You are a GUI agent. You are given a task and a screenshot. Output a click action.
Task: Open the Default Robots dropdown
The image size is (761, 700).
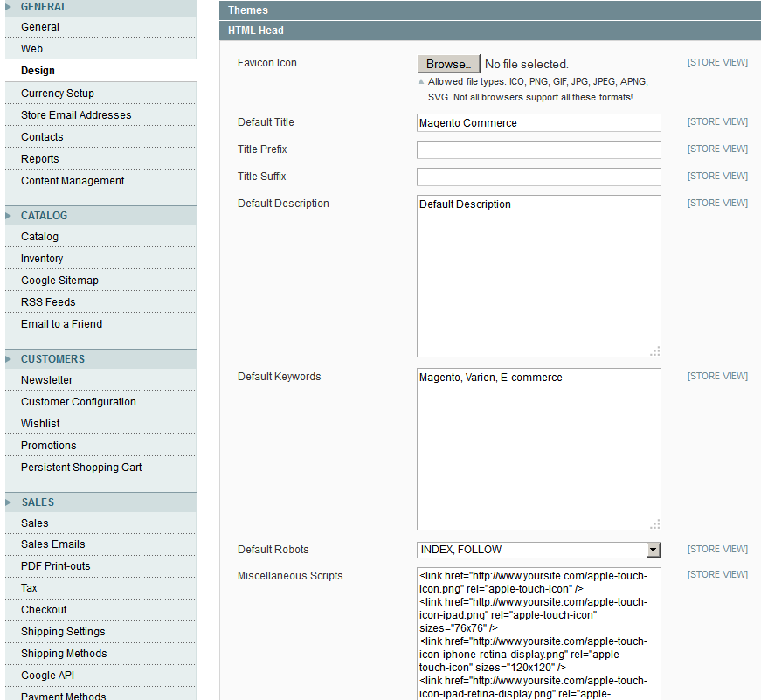653,550
